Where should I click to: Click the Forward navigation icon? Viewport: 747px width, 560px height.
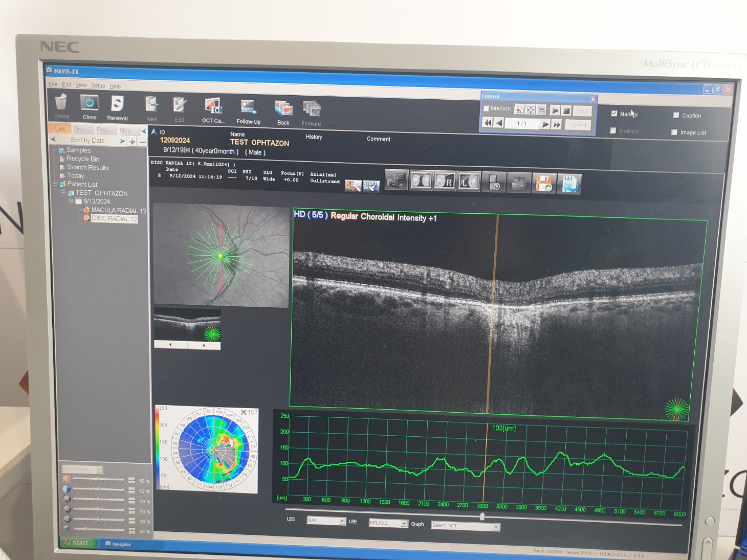[x=311, y=109]
